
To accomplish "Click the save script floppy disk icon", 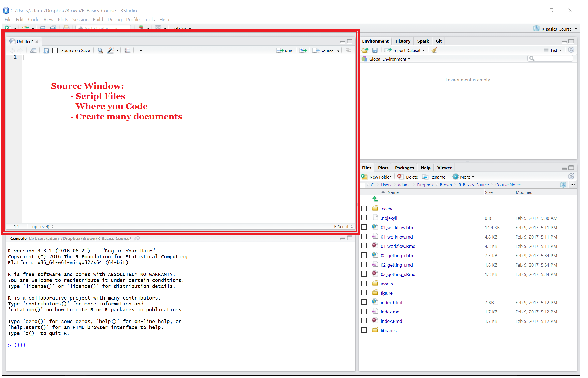I will [x=46, y=51].
